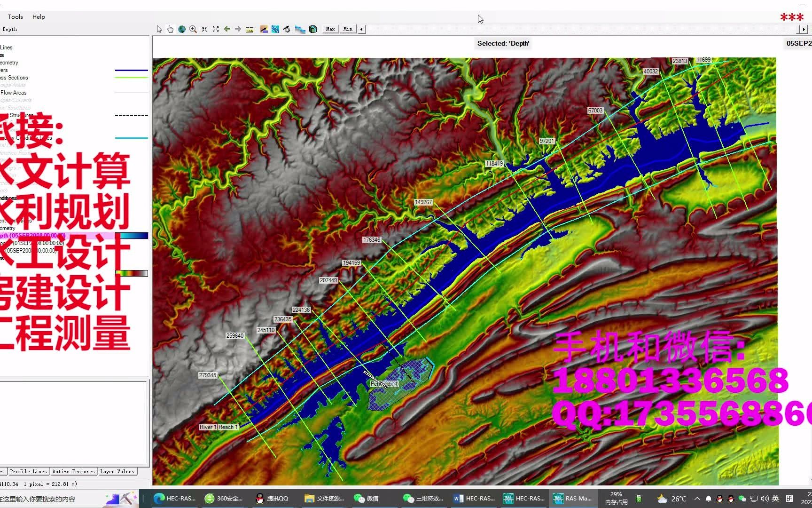Viewport: 812px width, 508px height.
Task: Click the dark blue river line swatch
Action: 132,70
